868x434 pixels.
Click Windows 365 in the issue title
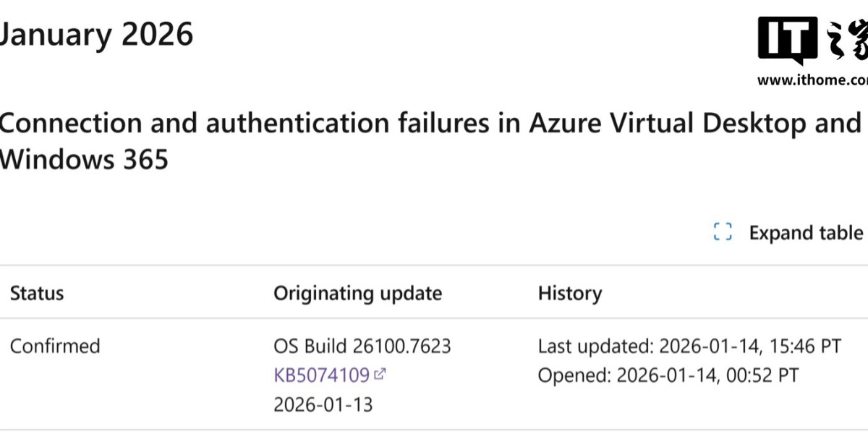coord(84,159)
